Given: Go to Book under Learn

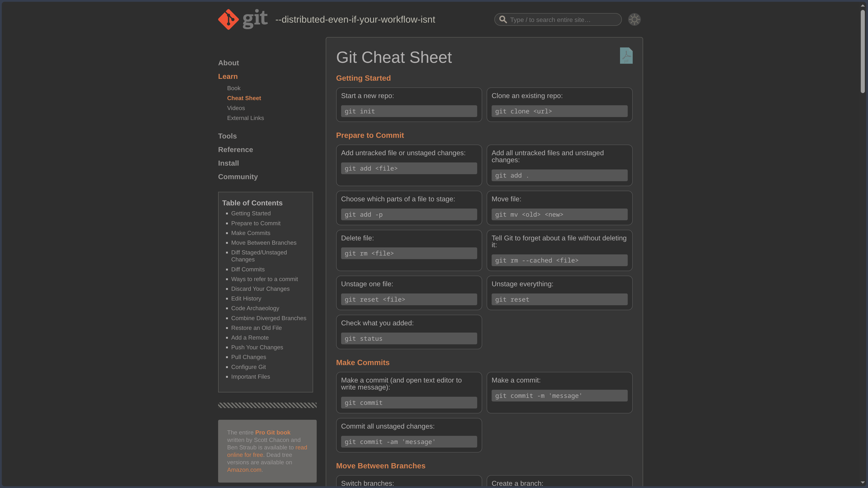Looking at the screenshot, I should point(234,88).
